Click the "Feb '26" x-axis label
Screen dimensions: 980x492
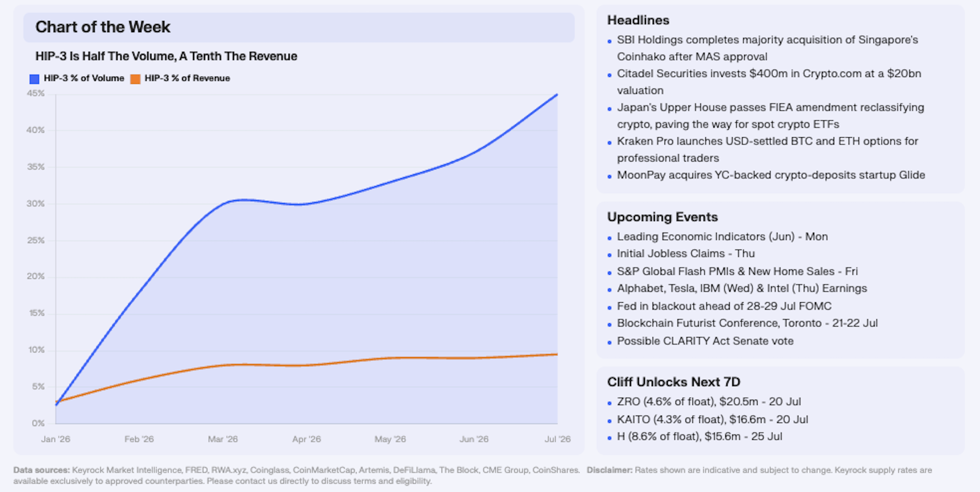(x=139, y=439)
